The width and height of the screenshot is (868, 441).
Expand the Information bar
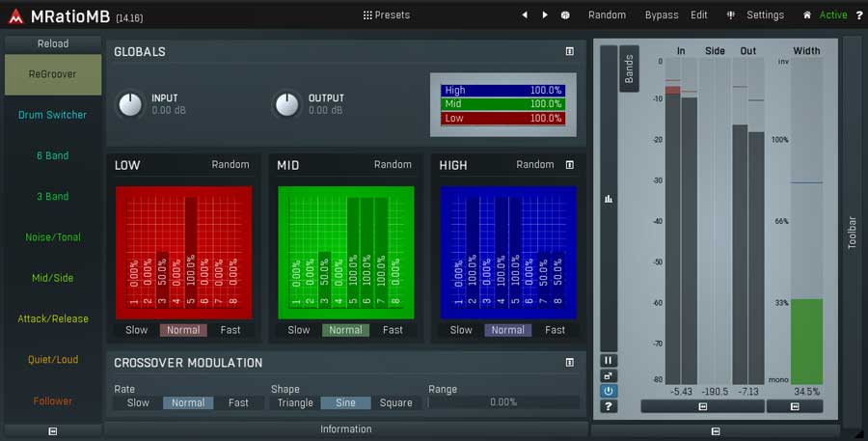pyautogui.click(x=346, y=429)
